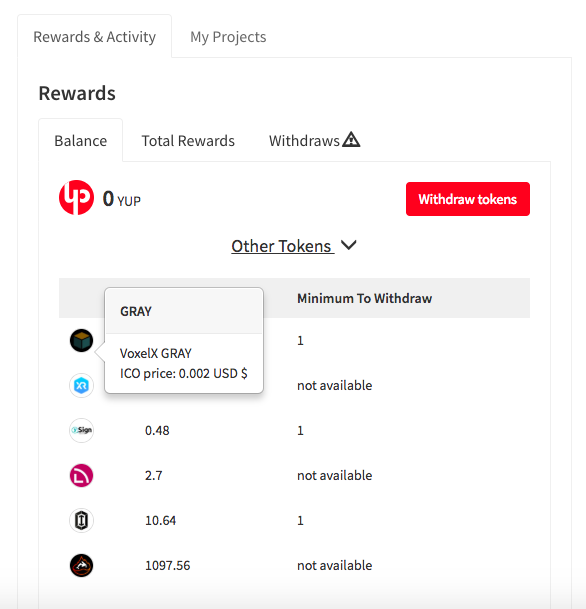This screenshot has width=586, height=609.
Task: Click the red Withdraw tokens button
Action: [468, 199]
